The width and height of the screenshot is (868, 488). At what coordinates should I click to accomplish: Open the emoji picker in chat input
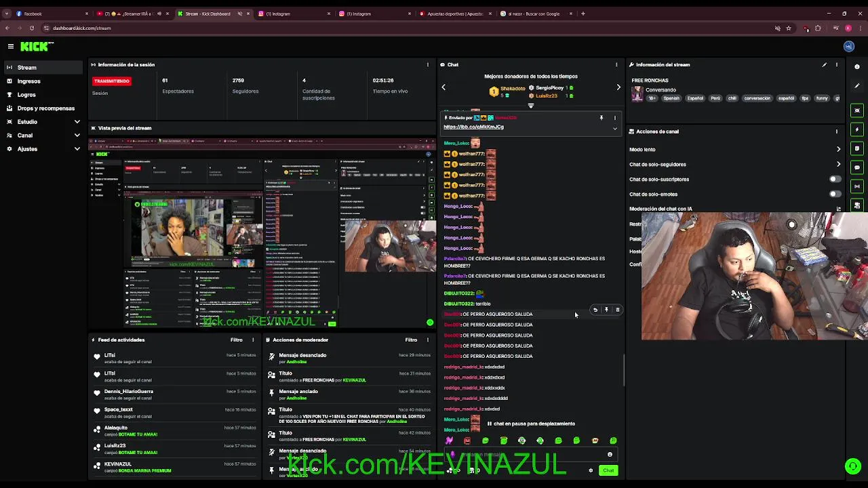tap(610, 455)
